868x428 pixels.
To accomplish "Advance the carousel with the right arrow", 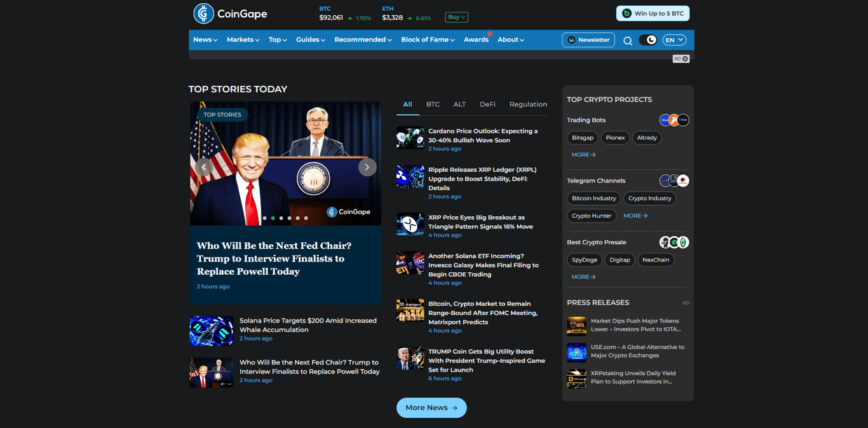I will (x=367, y=167).
